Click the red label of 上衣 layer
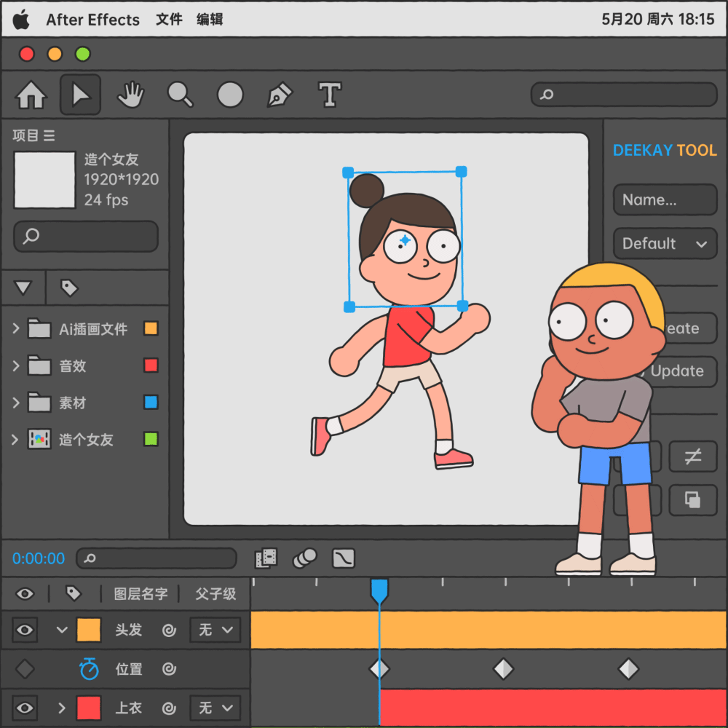 tap(88, 708)
